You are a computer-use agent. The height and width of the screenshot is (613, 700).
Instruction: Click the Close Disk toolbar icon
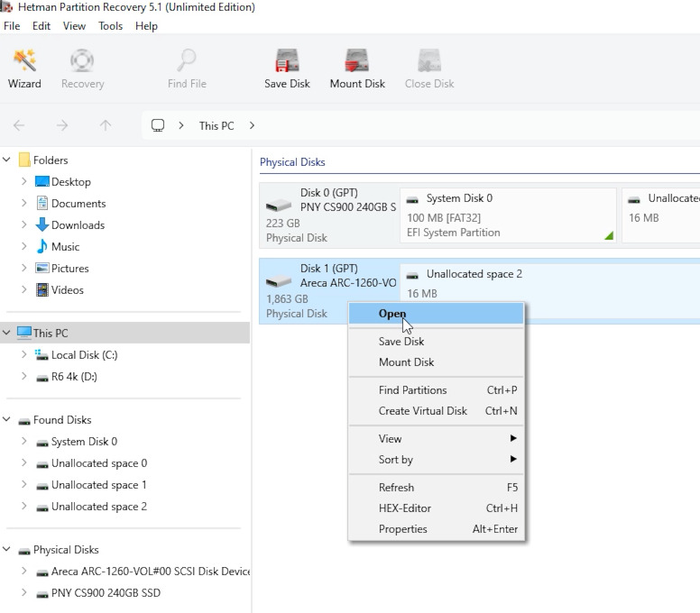coord(429,69)
